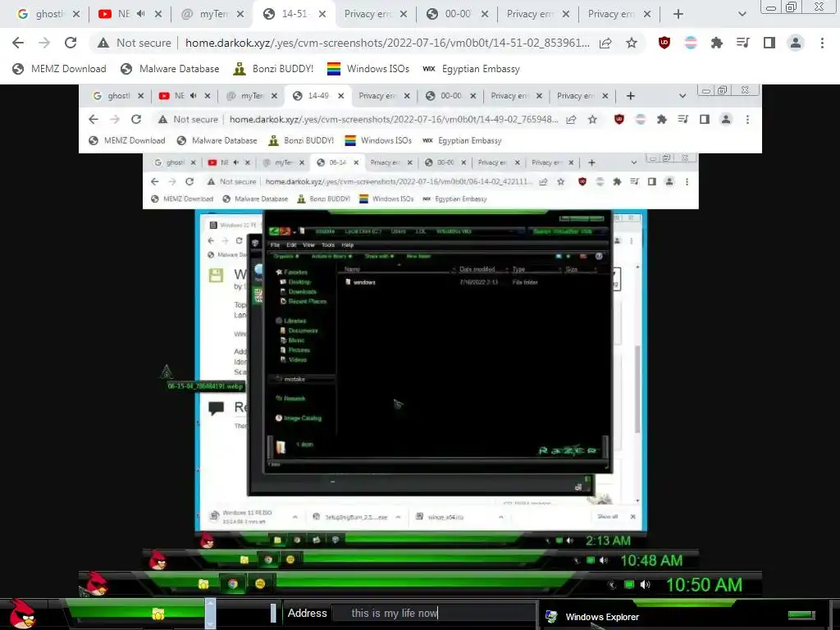The width and height of the screenshot is (840, 630).
Task: Select Documents in the Razer explorer sidebar
Action: [x=304, y=331]
